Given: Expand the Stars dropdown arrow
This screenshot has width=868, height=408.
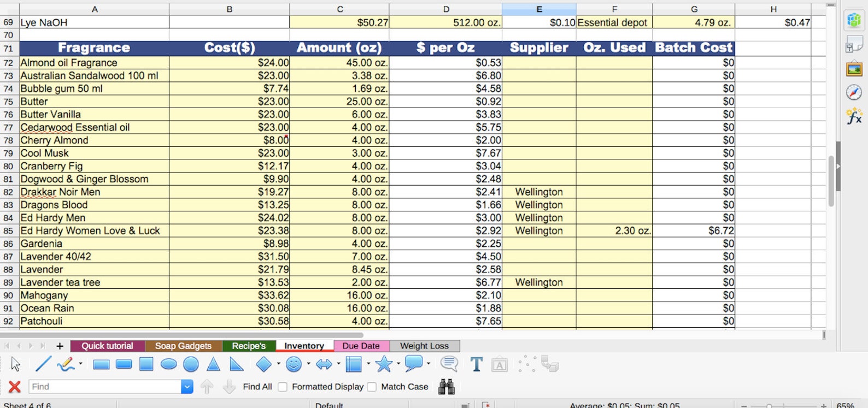Looking at the screenshot, I should (x=398, y=364).
